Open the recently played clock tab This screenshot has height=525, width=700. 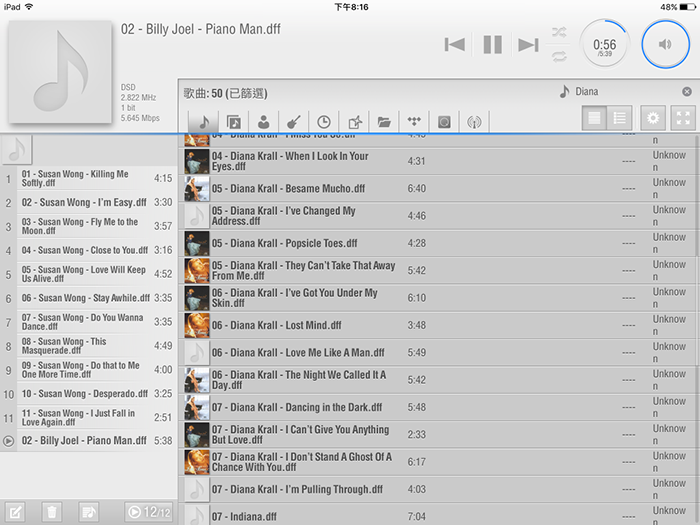(x=324, y=121)
